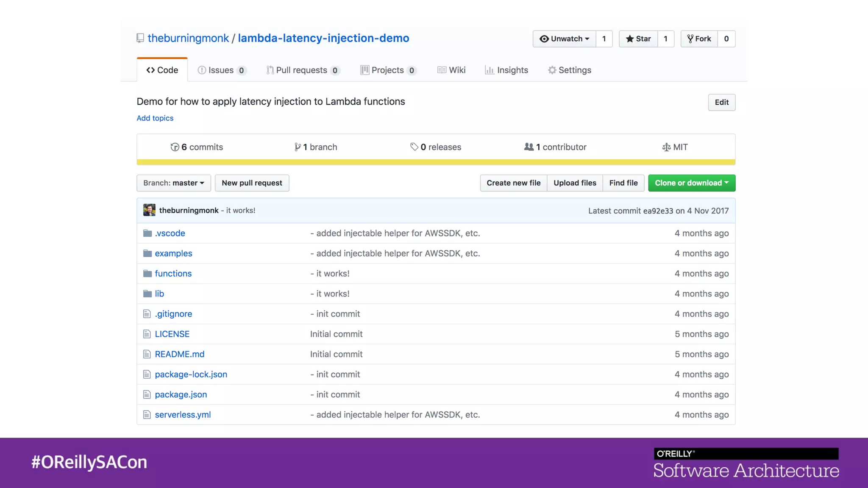
Task: Click the contributors people icon
Action: (x=529, y=147)
